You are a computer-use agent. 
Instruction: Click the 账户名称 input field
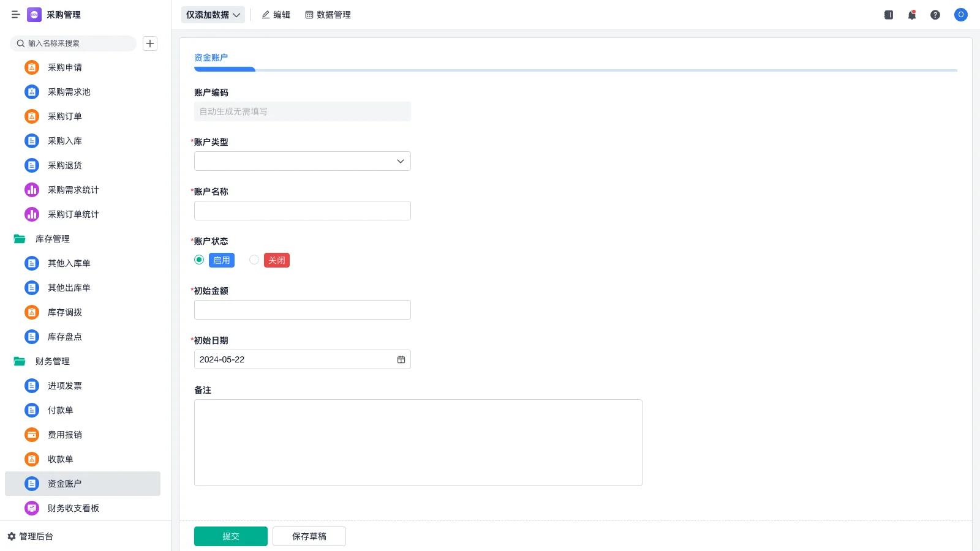click(x=303, y=211)
